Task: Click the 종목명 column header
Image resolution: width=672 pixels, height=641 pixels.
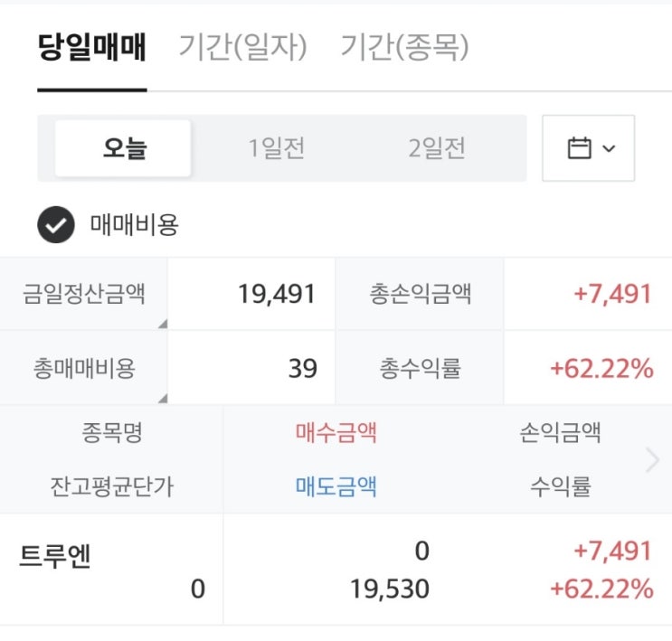Action: tap(111, 433)
